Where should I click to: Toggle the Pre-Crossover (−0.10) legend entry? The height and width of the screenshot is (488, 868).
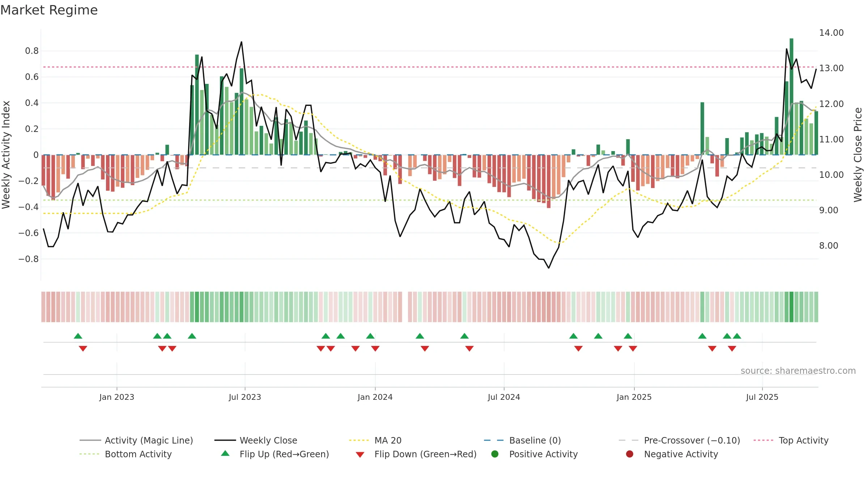[x=679, y=440]
